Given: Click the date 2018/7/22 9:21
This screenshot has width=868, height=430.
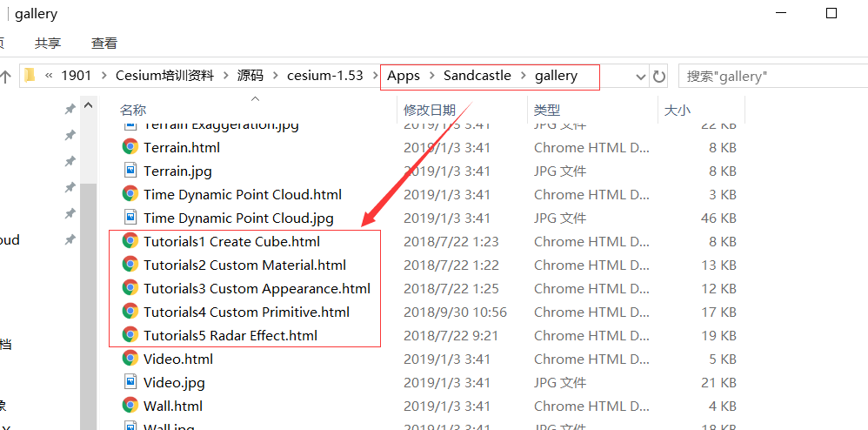Looking at the screenshot, I should (x=451, y=335).
